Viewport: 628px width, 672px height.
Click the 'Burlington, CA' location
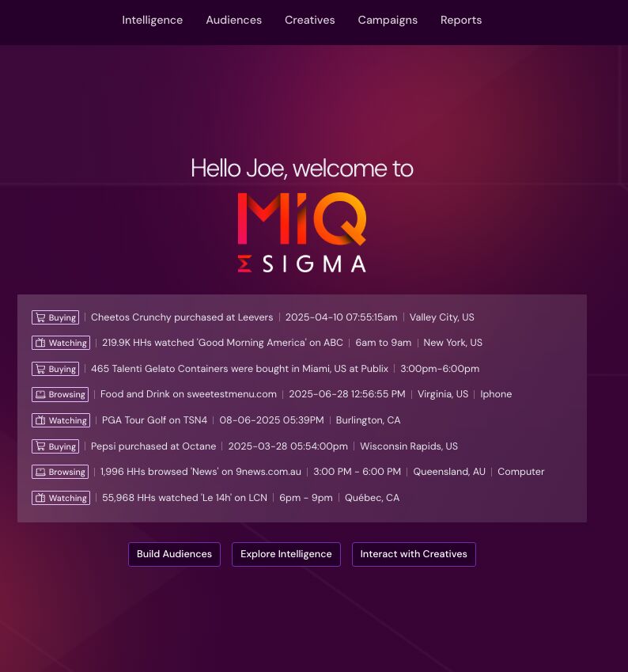368,420
